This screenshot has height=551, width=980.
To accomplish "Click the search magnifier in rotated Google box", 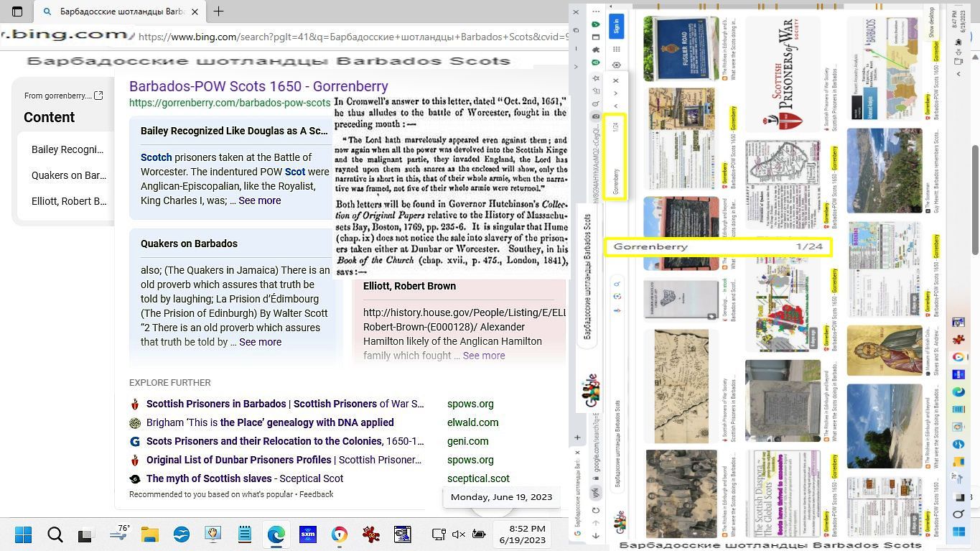I will pyautogui.click(x=616, y=284).
